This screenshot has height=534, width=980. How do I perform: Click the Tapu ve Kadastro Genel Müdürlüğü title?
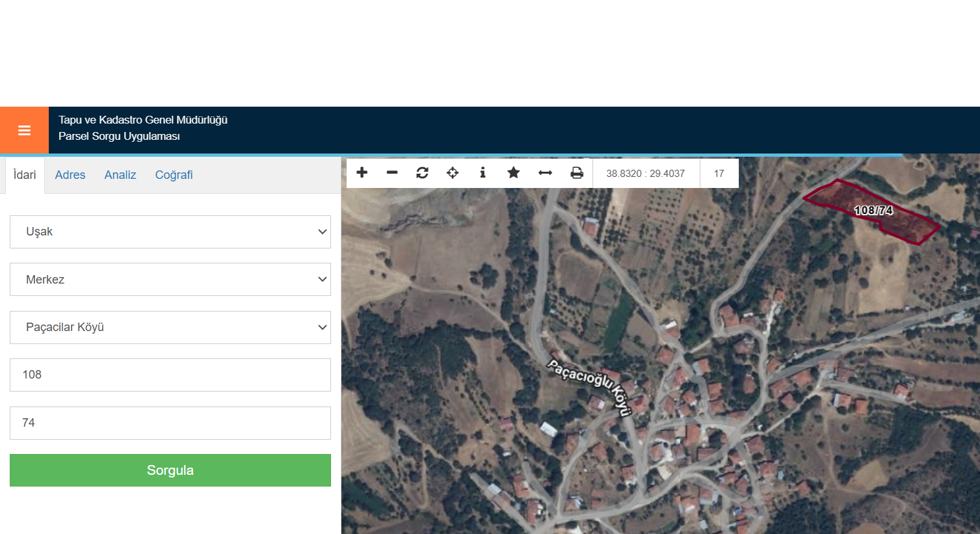pyautogui.click(x=143, y=120)
